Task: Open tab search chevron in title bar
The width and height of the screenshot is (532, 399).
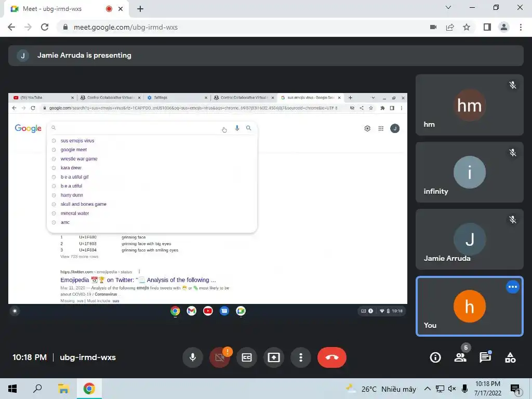Action: tap(448, 7)
